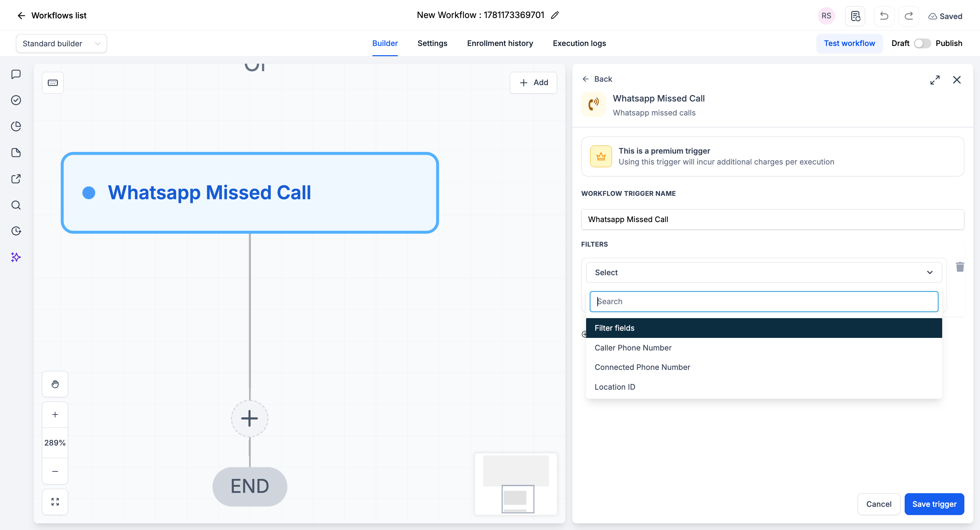This screenshot has height=530, width=980.
Task: Open the chat bubble sidebar icon
Action: coord(16,74)
